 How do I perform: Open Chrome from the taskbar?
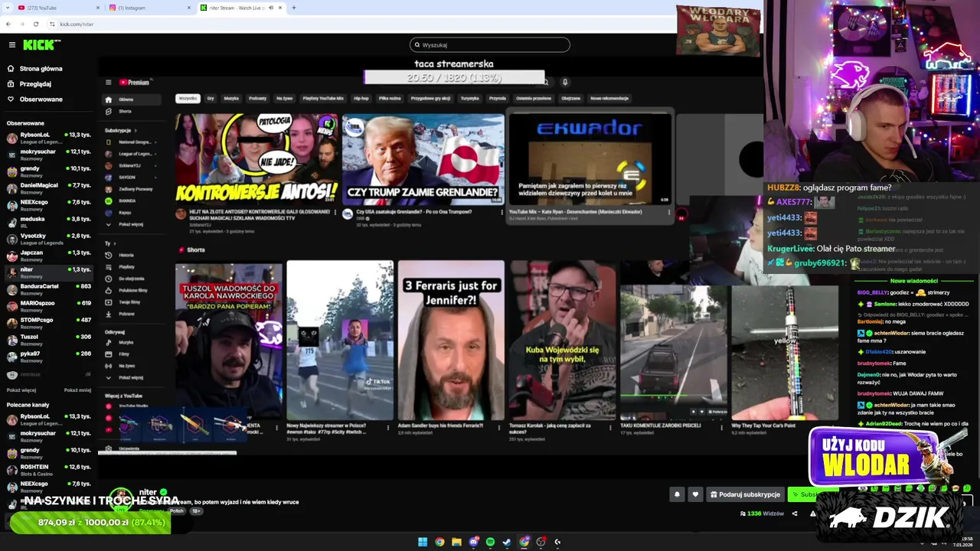tap(439, 542)
